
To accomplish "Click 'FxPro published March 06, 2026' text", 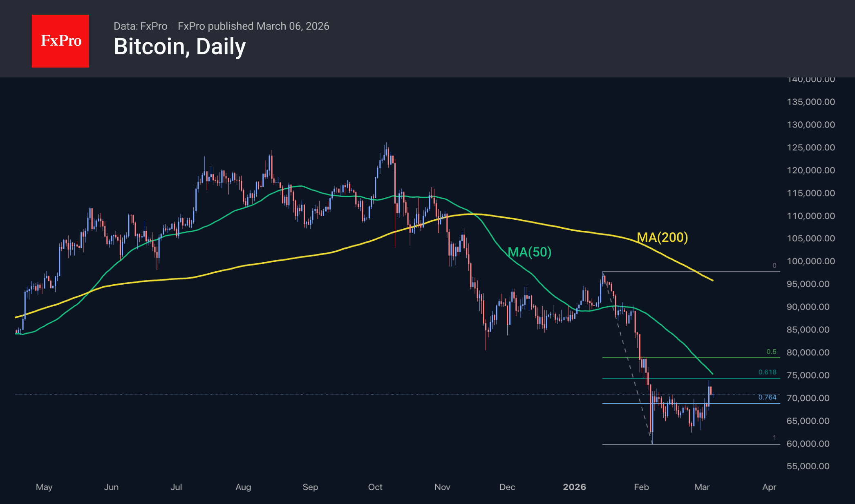I will pyautogui.click(x=253, y=26).
